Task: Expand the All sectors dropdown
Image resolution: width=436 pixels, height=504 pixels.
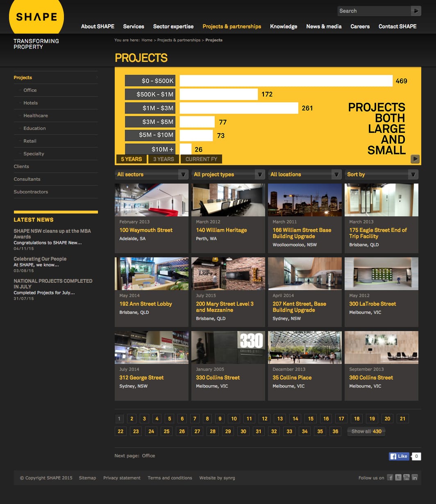Action: tap(152, 174)
